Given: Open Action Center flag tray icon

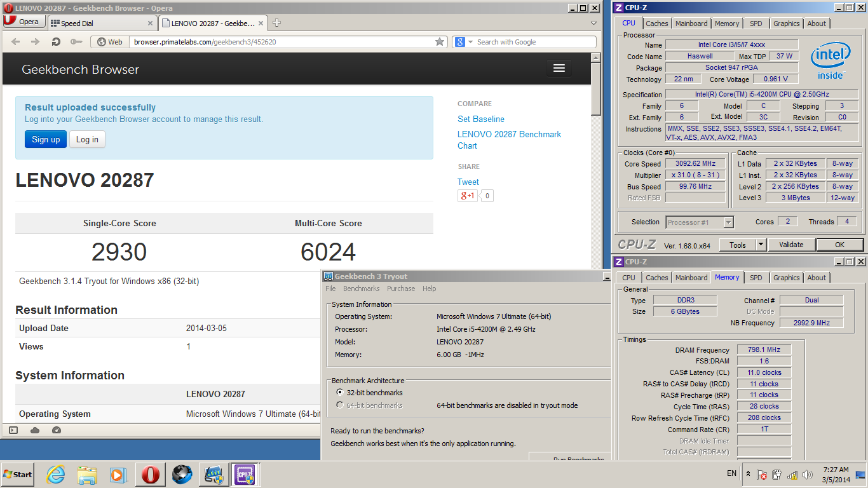Looking at the screenshot, I should click(x=762, y=475).
